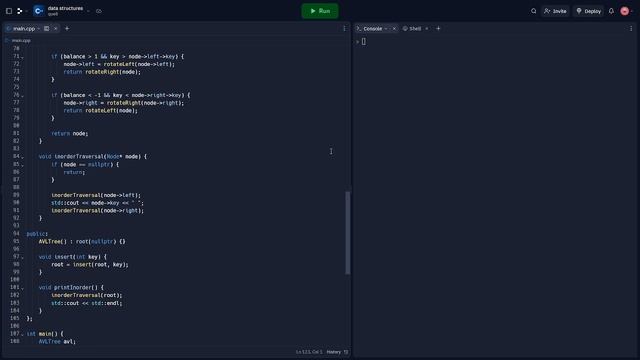The width and height of the screenshot is (640, 360).
Task: Add a new tab in editor pane
Action: pos(67,29)
